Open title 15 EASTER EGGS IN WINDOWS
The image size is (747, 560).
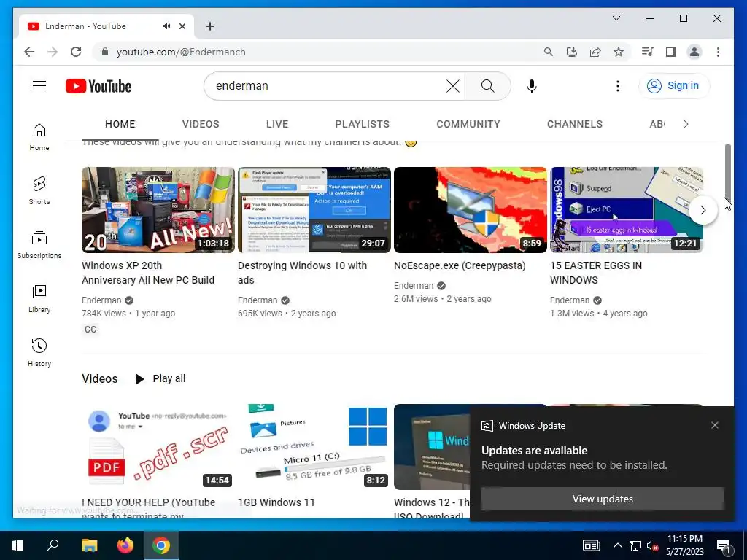click(595, 273)
